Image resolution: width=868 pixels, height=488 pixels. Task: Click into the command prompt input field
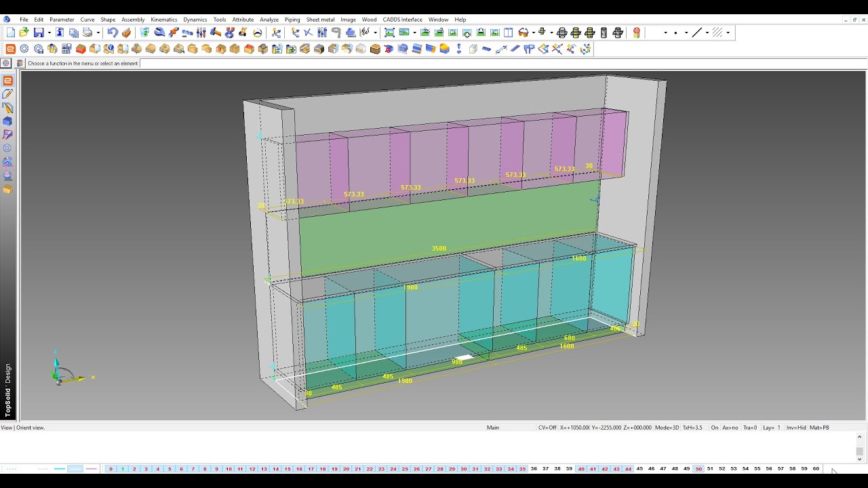point(502,63)
